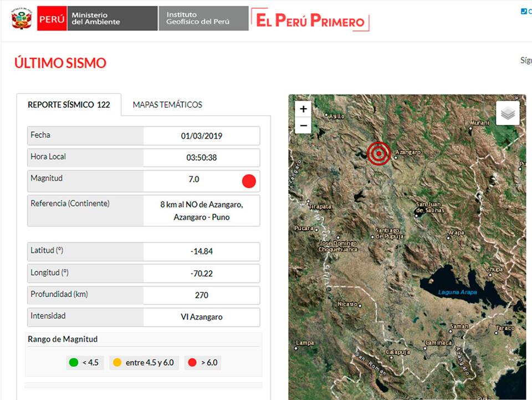Click the yellow 4.5 to 6.0 legend dot
The width and height of the screenshot is (532, 400).
pyautogui.click(x=117, y=362)
